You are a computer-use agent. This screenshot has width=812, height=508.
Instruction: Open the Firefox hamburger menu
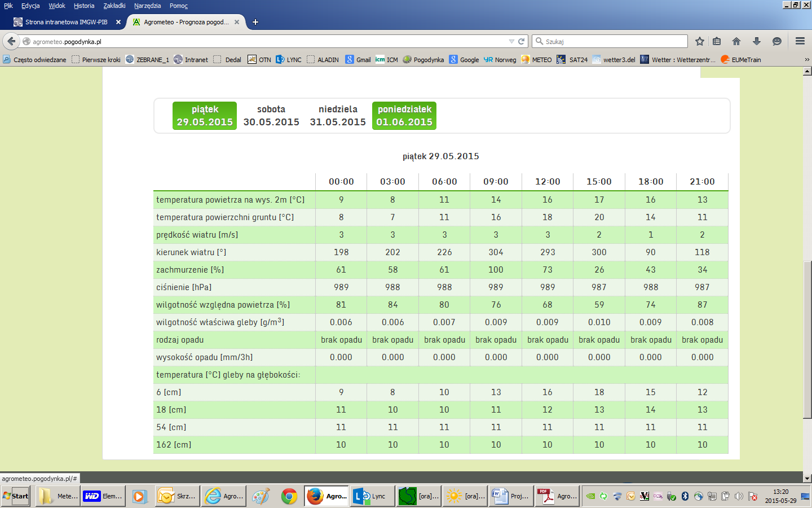[800, 41]
